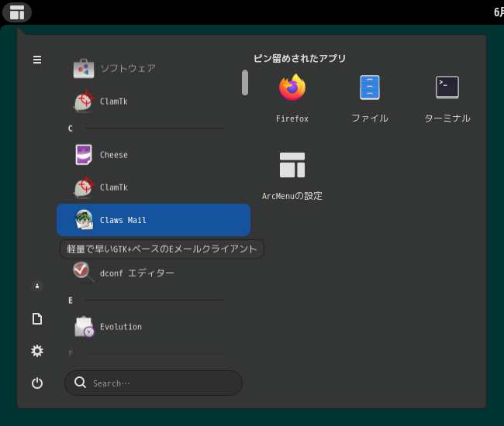Open Claws Mail highlighted entry

pos(154,220)
